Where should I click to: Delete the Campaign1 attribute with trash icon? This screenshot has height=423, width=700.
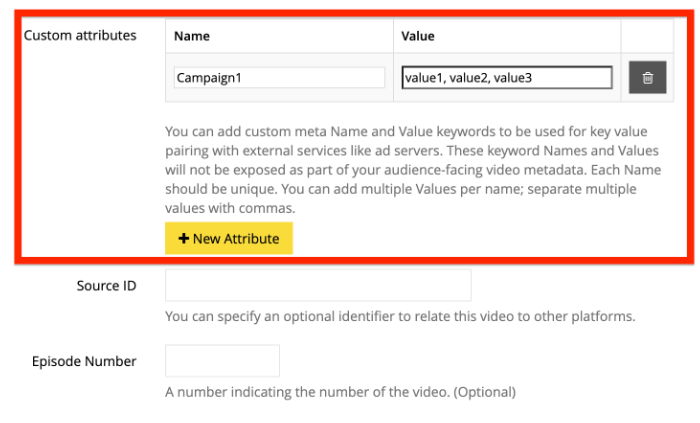647,78
